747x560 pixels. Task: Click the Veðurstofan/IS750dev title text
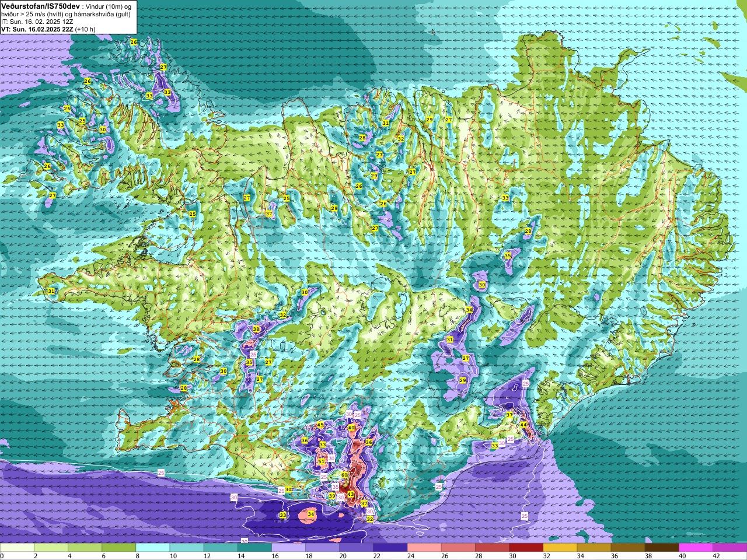[41, 5]
